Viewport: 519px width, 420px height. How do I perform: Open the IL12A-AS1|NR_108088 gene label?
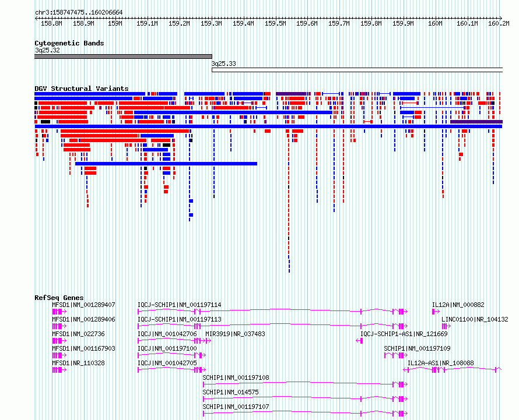(x=440, y=363)
